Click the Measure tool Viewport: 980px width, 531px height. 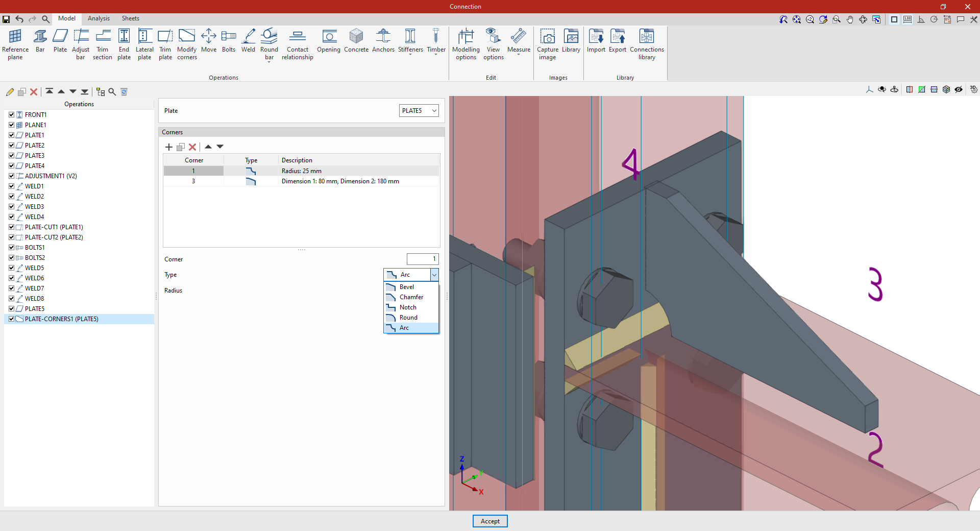point(519,41)
